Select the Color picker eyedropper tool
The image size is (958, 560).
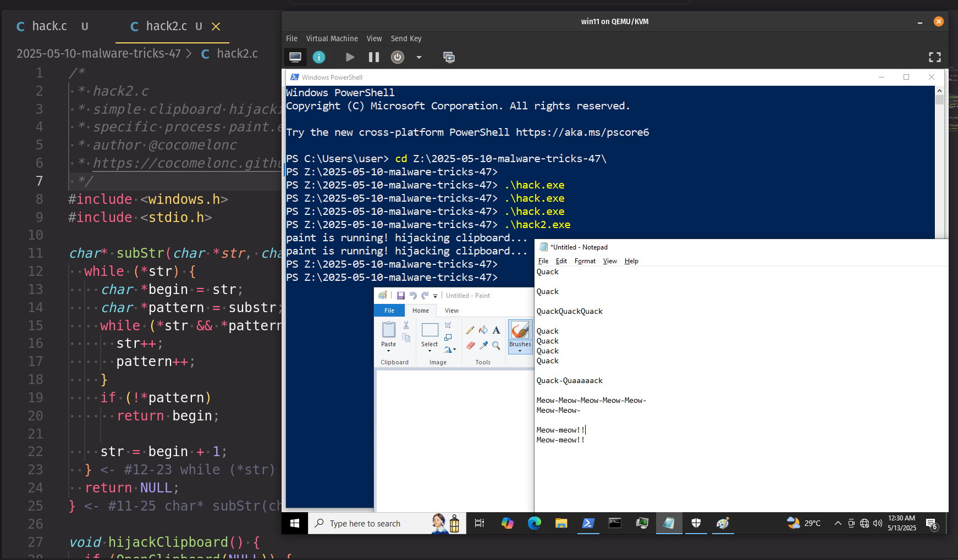click(x=483, y=346)
